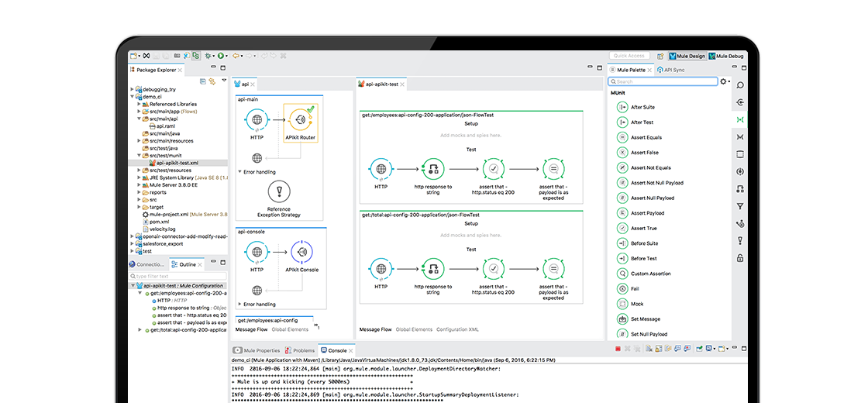This screenshot has width=868, height=403.
Task: Select salesforce_export project
Action: pyautogui.click(x=162, y=243)
